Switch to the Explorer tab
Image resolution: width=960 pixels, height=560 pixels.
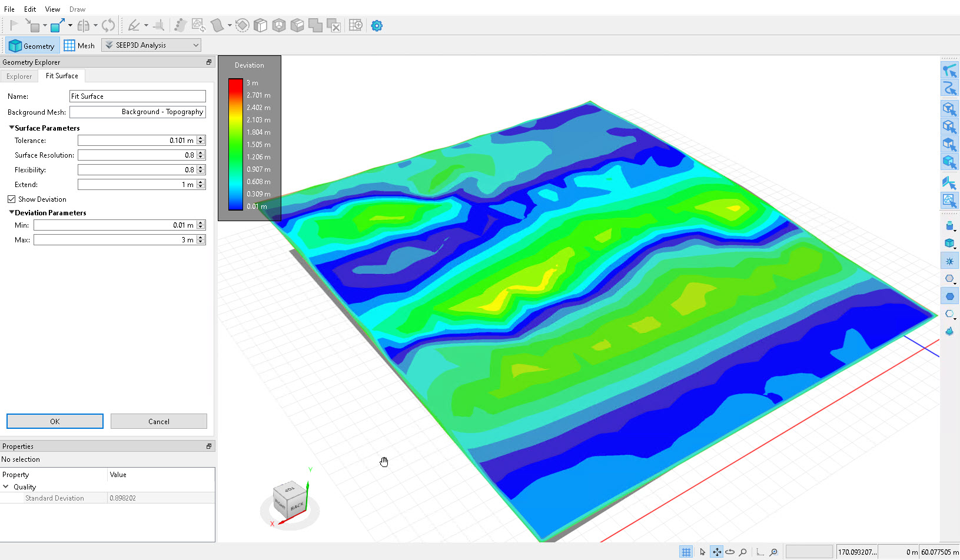click(x=19, y=76)
